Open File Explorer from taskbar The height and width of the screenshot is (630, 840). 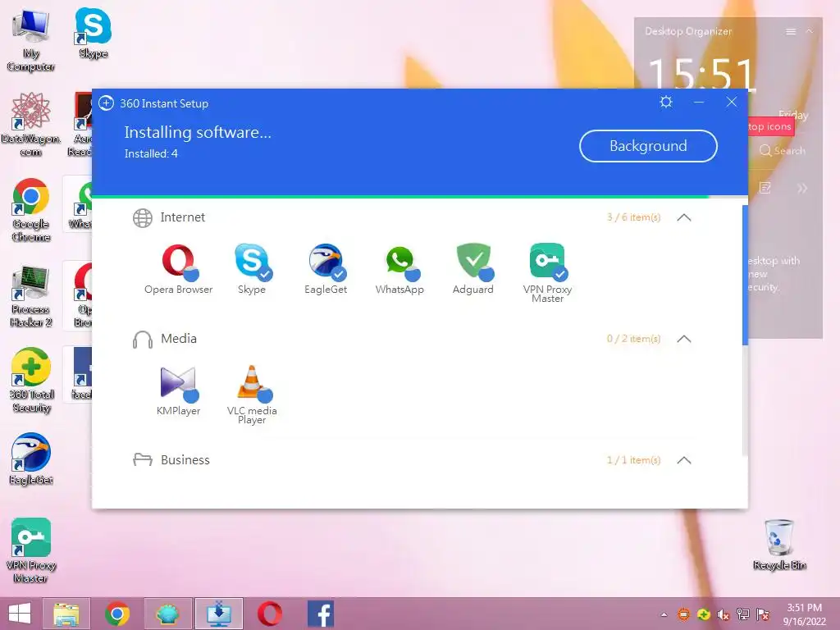click(66, 614)
